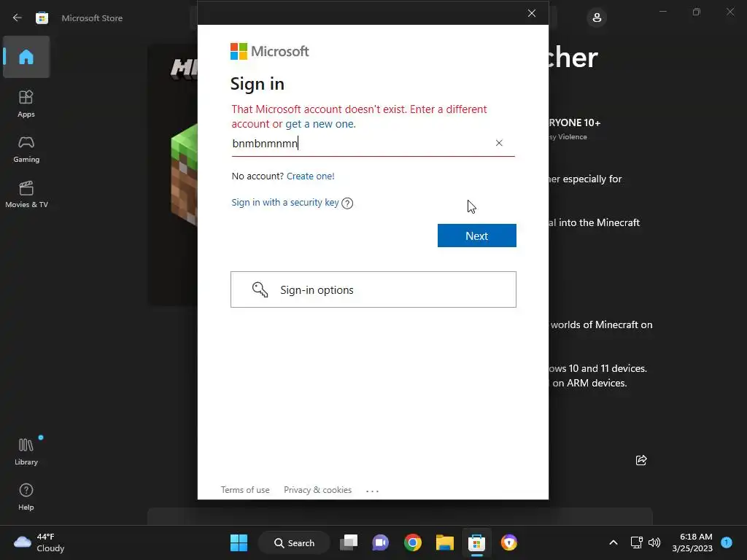Open File Explorer from taskbar

445,542
